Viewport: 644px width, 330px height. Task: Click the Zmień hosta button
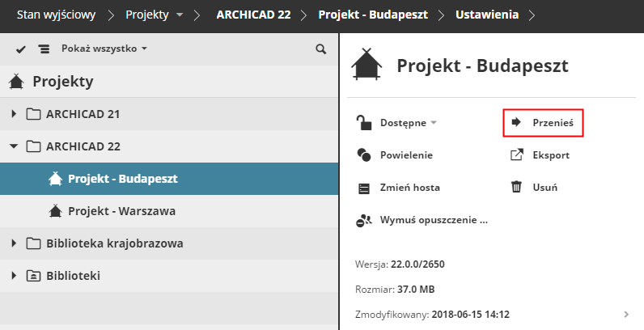coord(398,188)
